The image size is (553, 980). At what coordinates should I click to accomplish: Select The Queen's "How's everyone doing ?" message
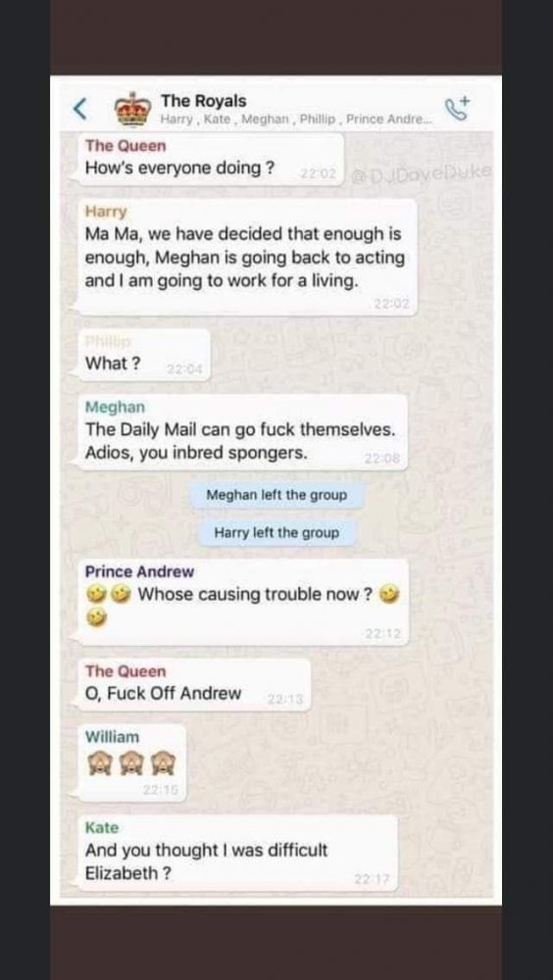click(x=211, y=160)
